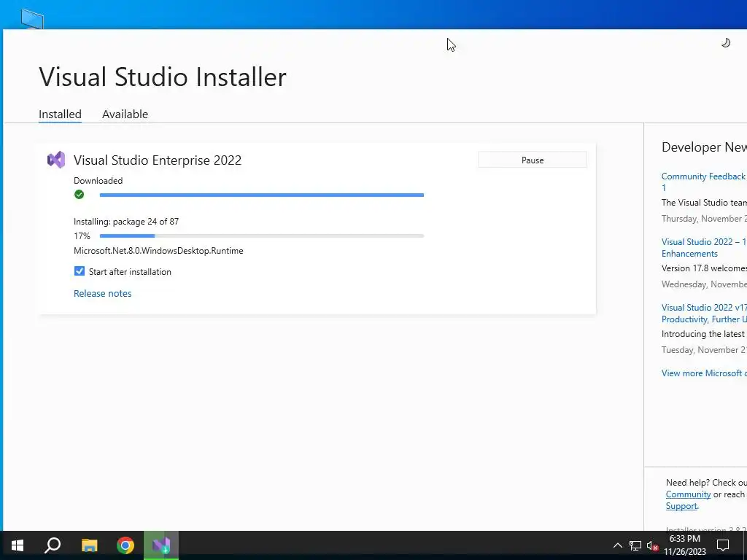This screenshot has width=747, height=560.
Task: Click the 'Developer News' heading
Action: [704, 147]
